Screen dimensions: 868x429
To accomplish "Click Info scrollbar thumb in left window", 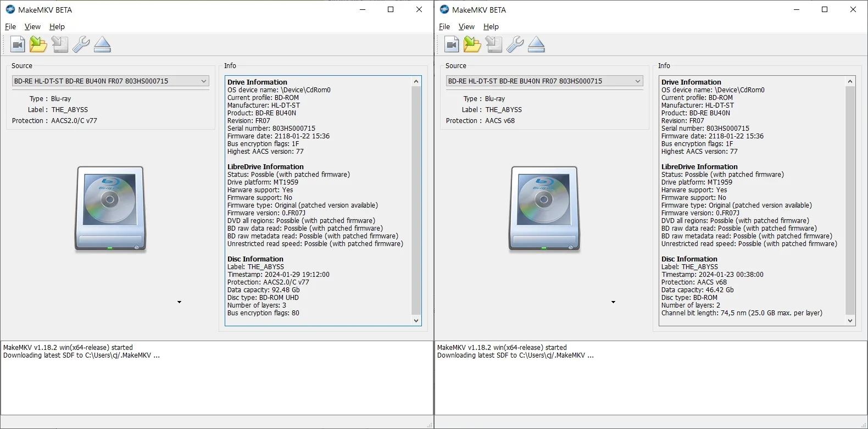I will pyautogui.click(x=416, y=200).
